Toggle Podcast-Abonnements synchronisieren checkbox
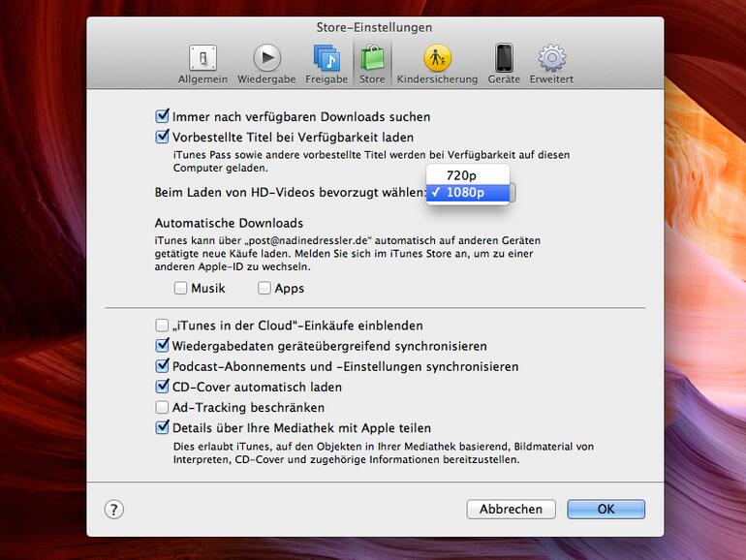The height and width of the screenshot is (560, 746). click(162, 366)
